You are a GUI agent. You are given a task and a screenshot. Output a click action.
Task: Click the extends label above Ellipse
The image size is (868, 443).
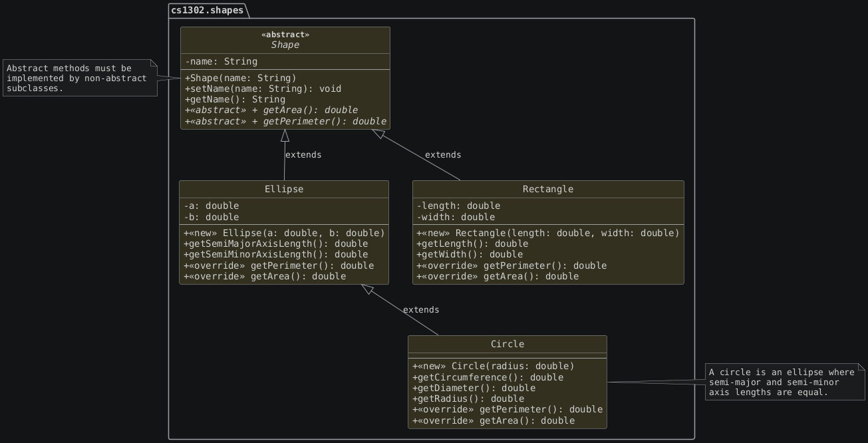pos(303,155)
